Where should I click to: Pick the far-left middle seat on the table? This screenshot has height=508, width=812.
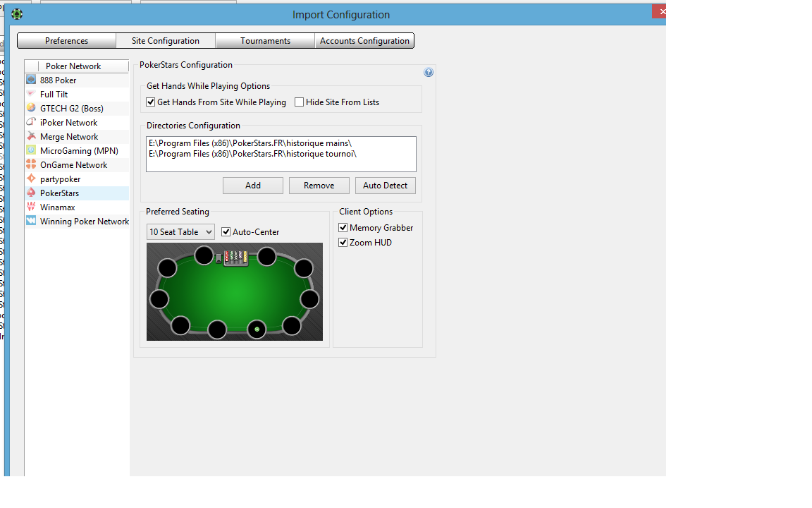(159, 299)
